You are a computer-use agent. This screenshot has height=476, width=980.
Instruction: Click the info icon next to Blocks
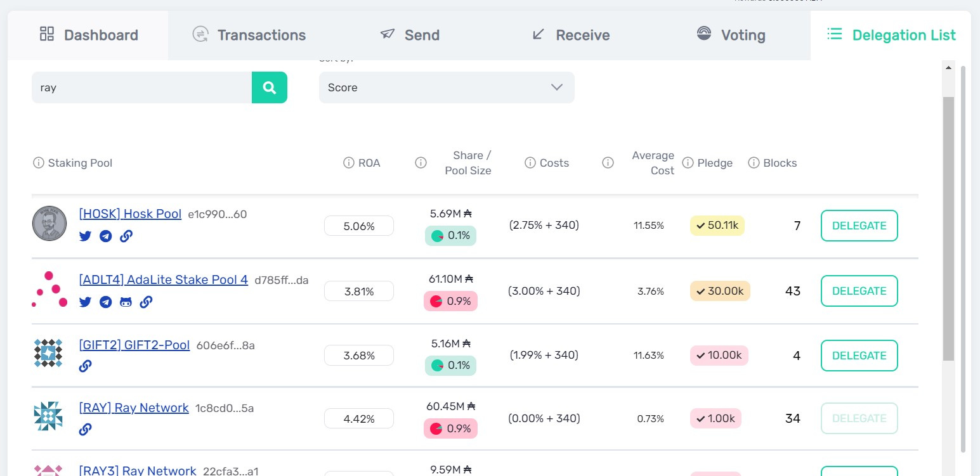754,163
